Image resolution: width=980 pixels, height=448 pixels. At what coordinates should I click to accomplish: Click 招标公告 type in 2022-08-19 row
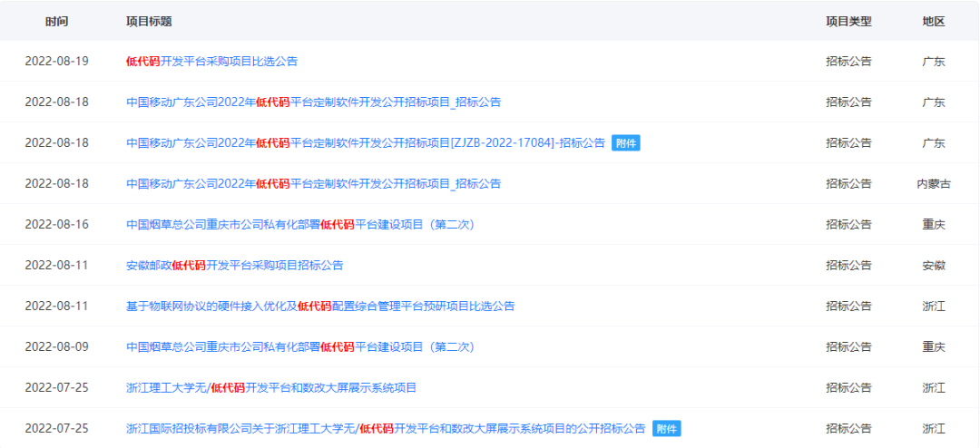[848, 62]
